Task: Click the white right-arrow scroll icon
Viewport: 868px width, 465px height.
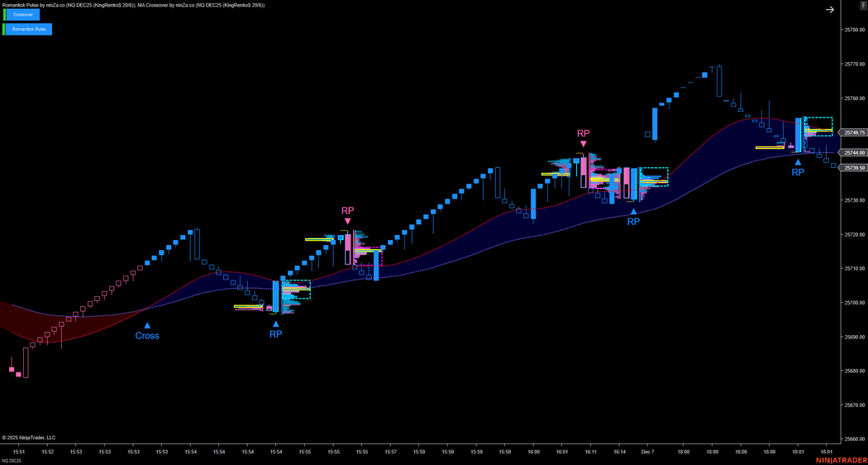Action: (x=830, y=10)
